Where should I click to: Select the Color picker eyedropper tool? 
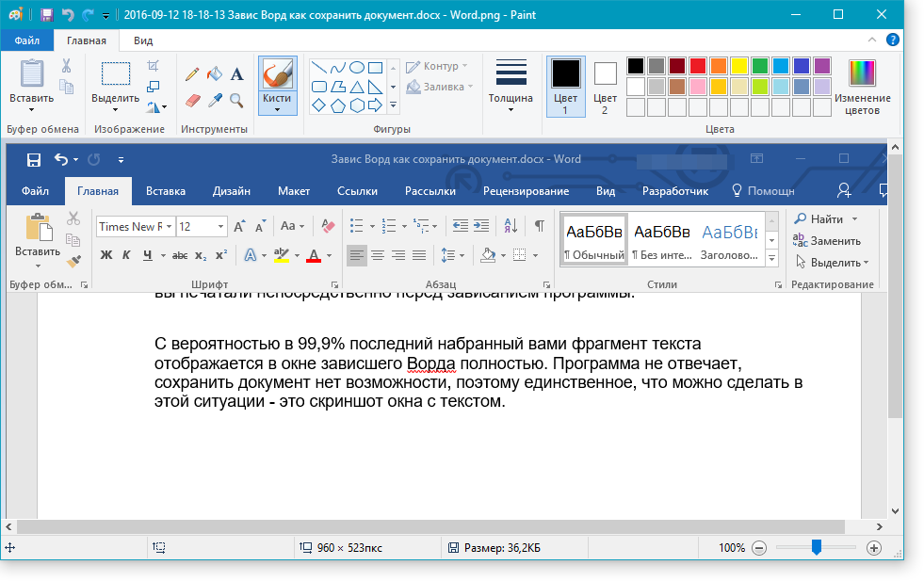tap(215, 101)
